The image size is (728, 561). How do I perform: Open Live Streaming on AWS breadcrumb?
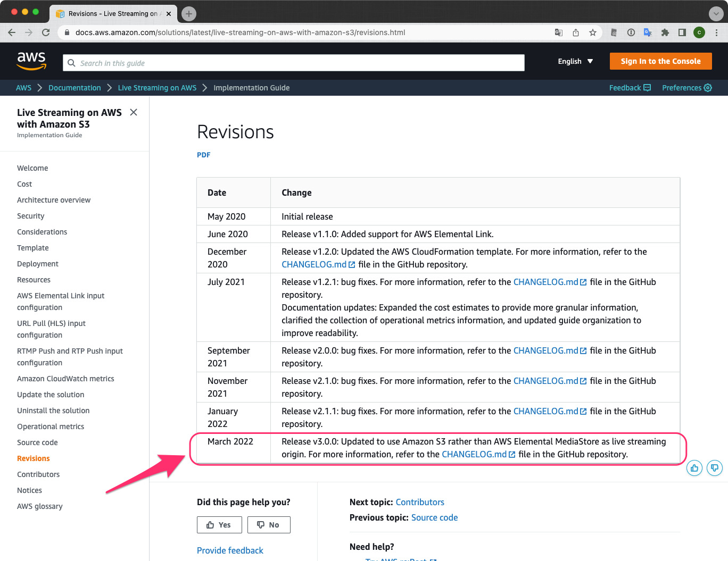[x=157, y=88]
